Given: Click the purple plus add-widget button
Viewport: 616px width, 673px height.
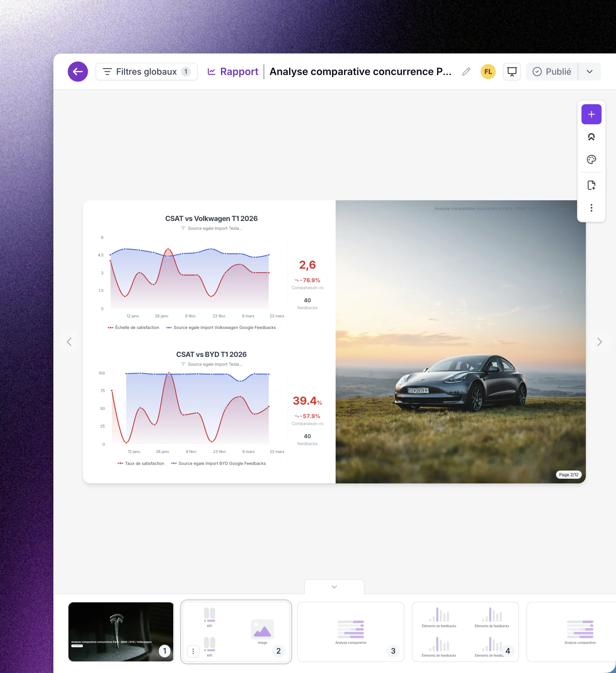Looking at the screenshot, I should click(x=591, y=114).
